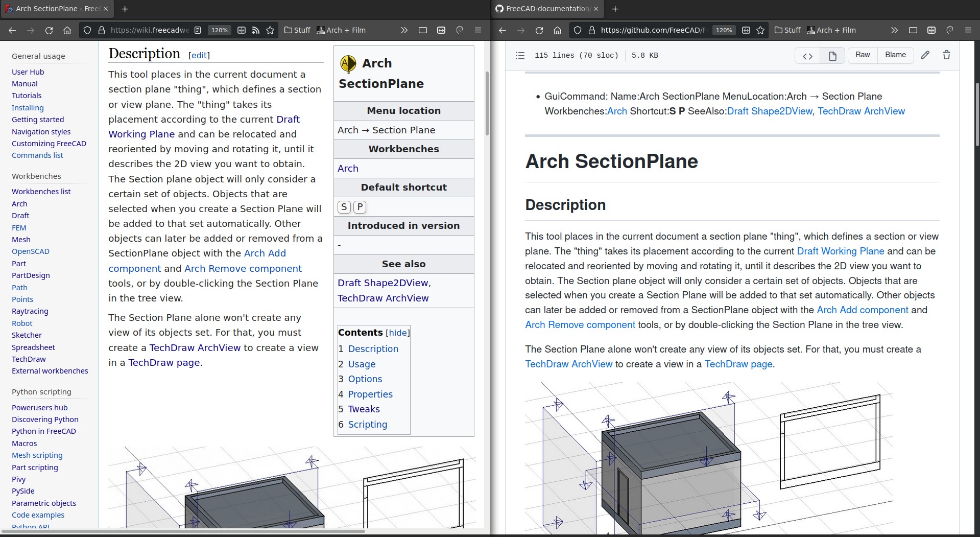The image size is (980, 537).
Task: Go back in the GitHub window
Action: click(503, 30)
